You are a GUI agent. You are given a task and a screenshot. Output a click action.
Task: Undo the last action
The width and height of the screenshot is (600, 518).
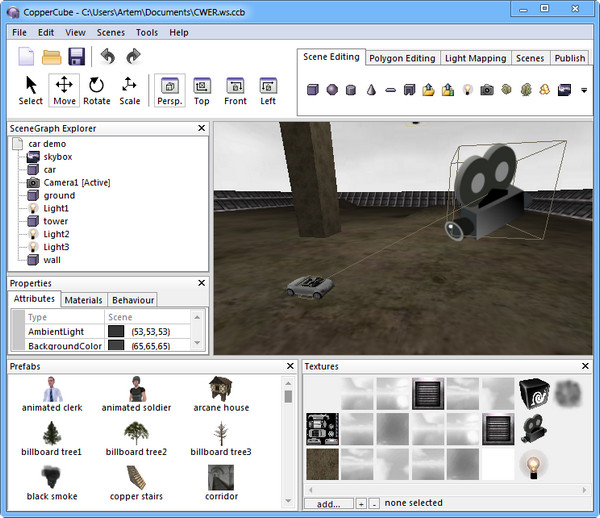[108, 57]
